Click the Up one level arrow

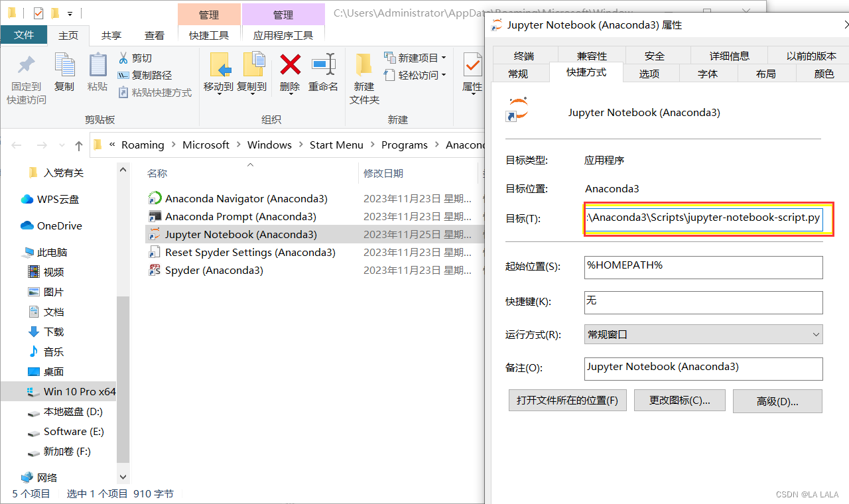pos(79,145)
